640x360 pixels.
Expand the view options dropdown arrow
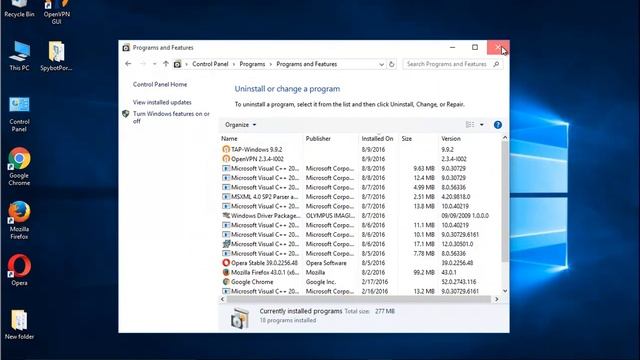click(482, 124)
